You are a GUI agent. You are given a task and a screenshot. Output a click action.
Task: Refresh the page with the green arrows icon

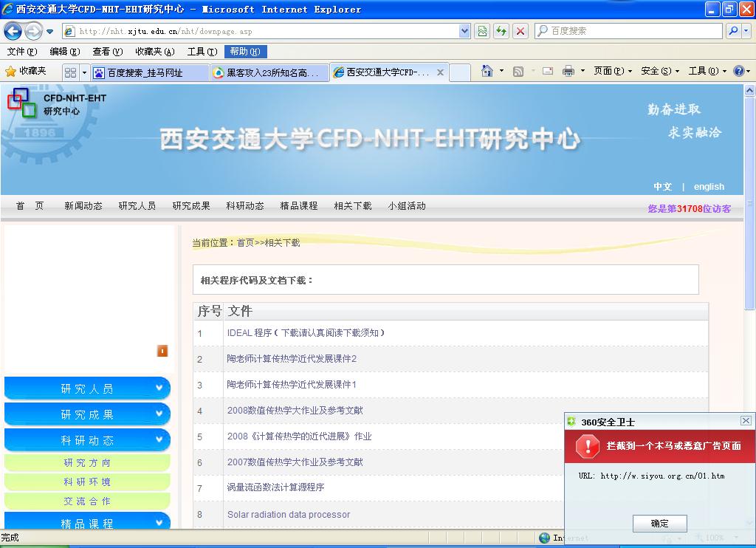tap(501, 31)
